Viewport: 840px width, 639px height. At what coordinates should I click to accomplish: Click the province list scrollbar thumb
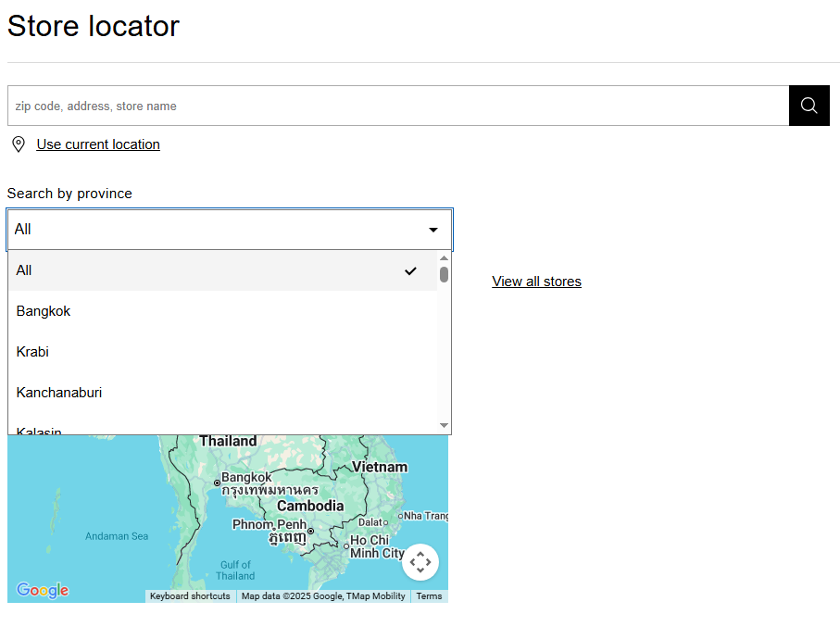point(444,275)
